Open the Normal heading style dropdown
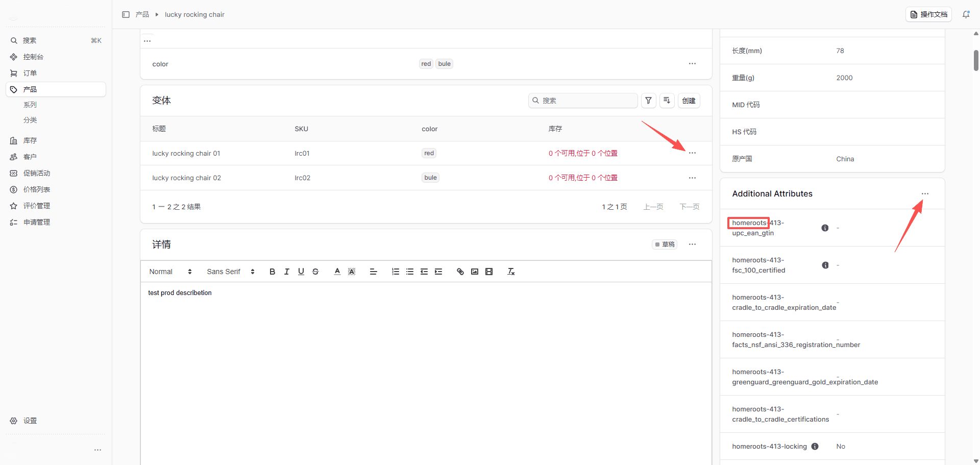The height and width of the screenshot is (465, 980). pyautogui.click(x=170, y=272)
